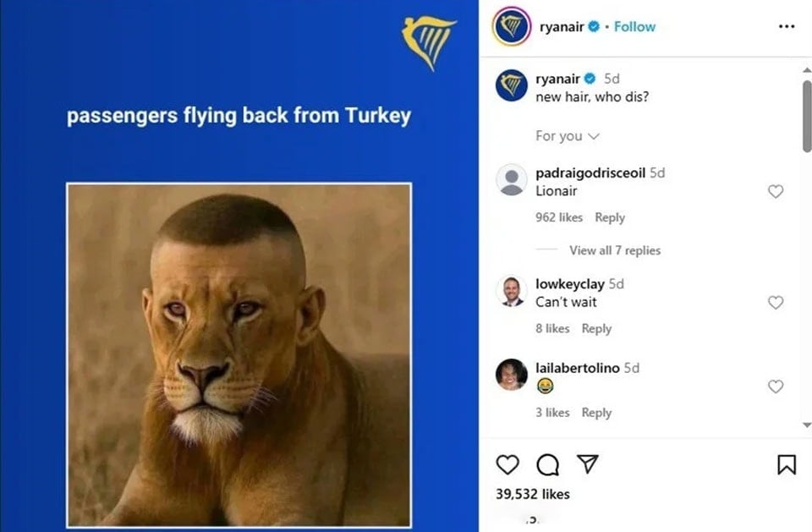Reply to lowkeyclay's comment
This screenshot has width=812, height=532.
(596, 328)
